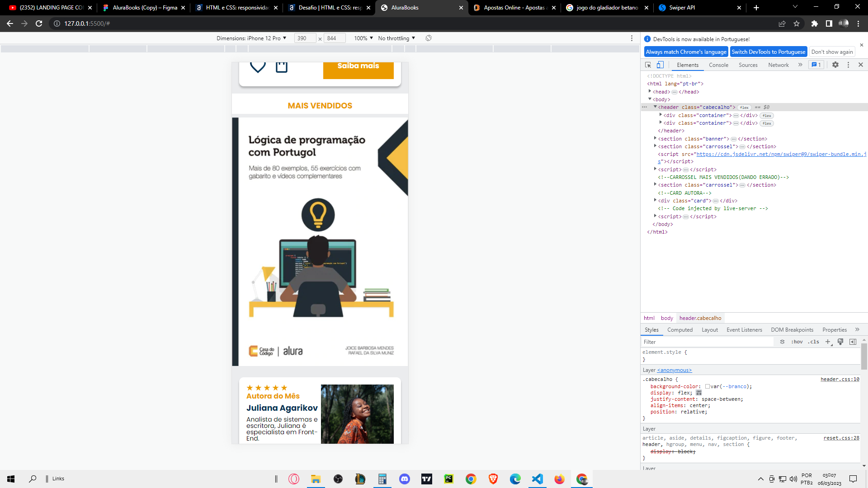Image resolution: width=868 pixels, height=488 pixels.
Task: Switch to the Sources tab
Action: [748, 65]
